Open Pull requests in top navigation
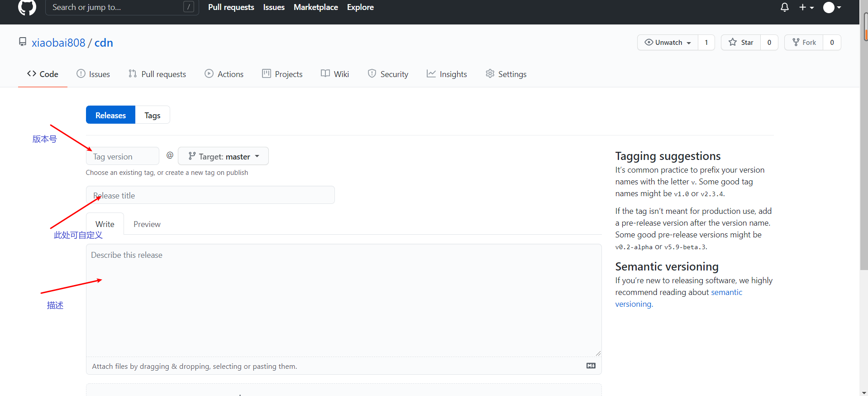868x396 pixels. 231,7
